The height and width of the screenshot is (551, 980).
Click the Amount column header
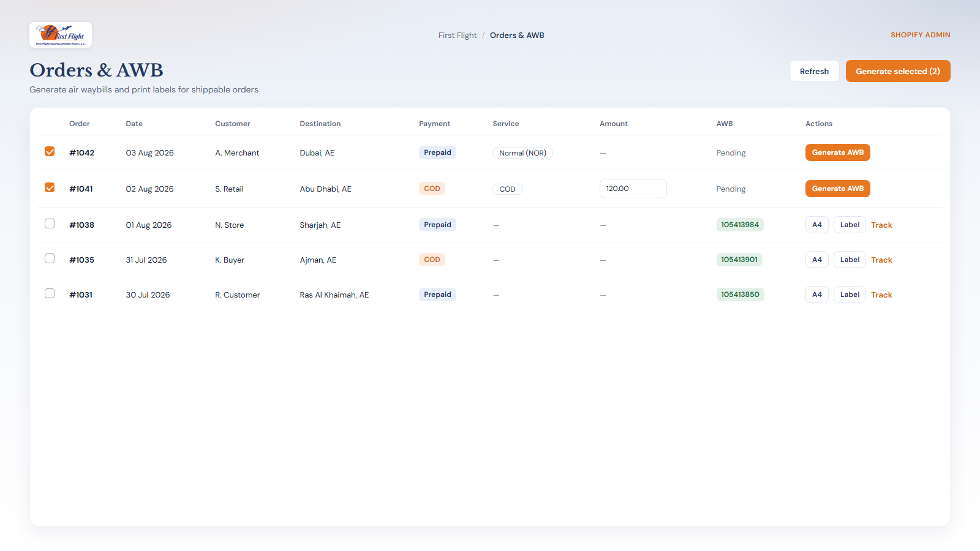(x=614, y=124)
